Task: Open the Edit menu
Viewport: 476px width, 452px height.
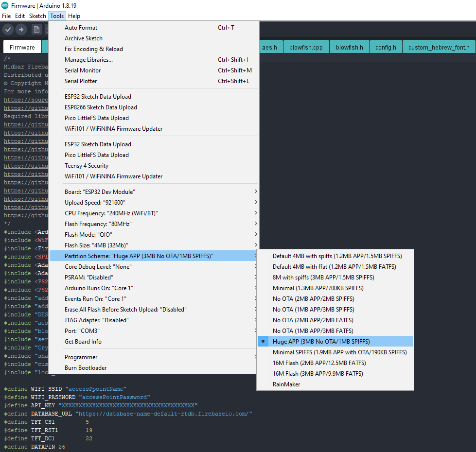Action: pyautogui.click(x=20, y=16)
